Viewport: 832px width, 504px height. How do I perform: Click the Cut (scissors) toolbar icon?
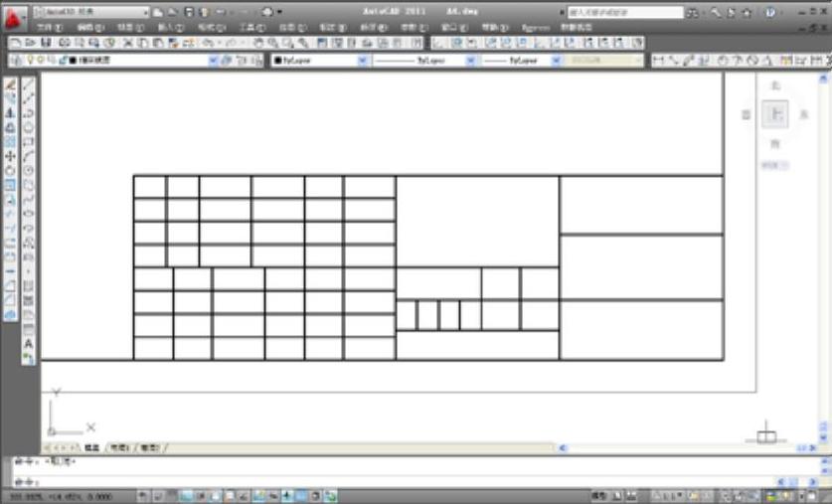point(128,43)
